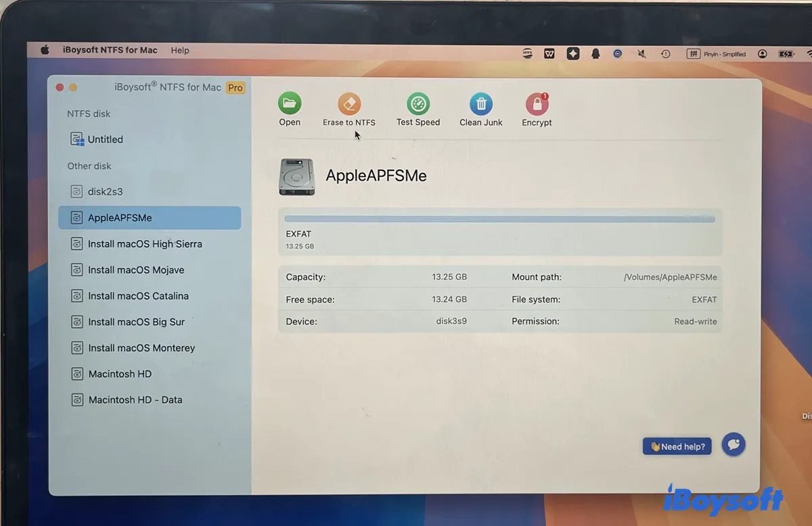812x526 pixels.
Task: Click the Need help? button
Action: pos(677,446)
